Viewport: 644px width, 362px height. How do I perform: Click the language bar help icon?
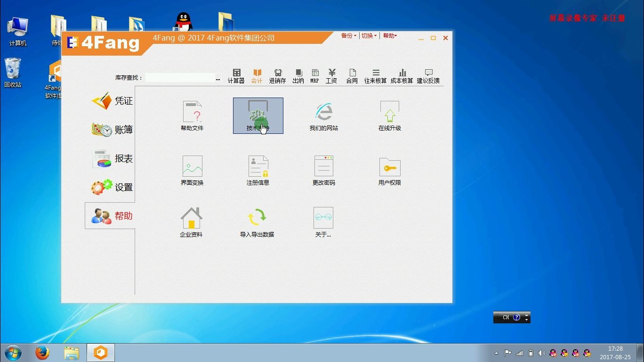[516, 317]
